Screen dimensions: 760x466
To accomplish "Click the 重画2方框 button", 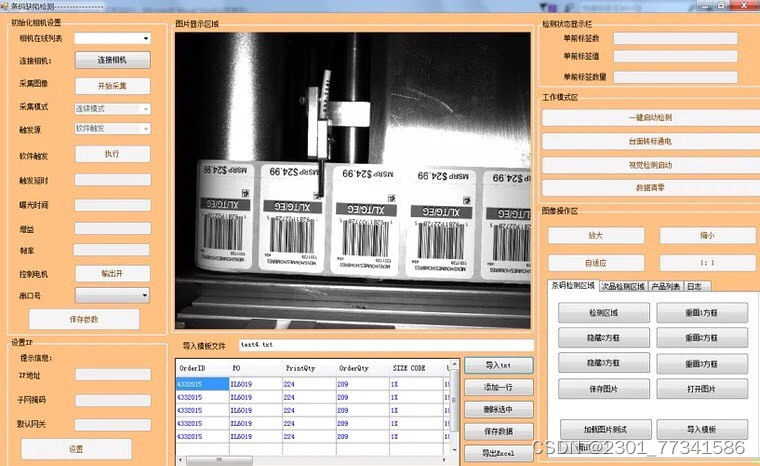I will pyautogui.click(x=702, y=337).
